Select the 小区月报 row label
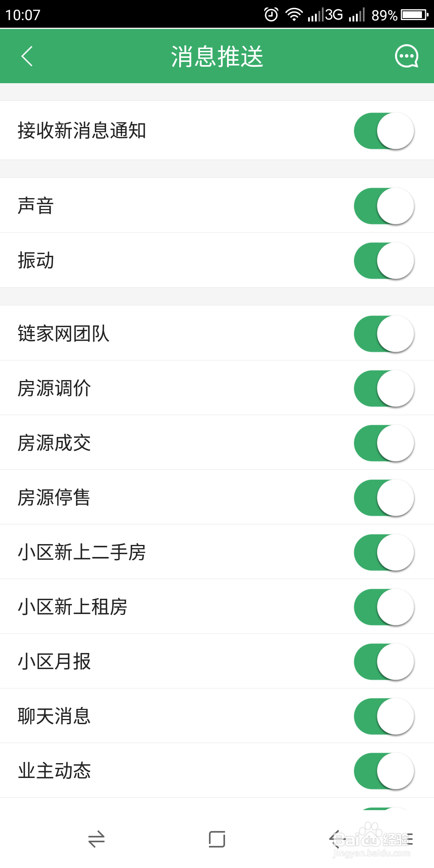Image resolution: width=434 pixels, height=868 pixels. point(54,661)
